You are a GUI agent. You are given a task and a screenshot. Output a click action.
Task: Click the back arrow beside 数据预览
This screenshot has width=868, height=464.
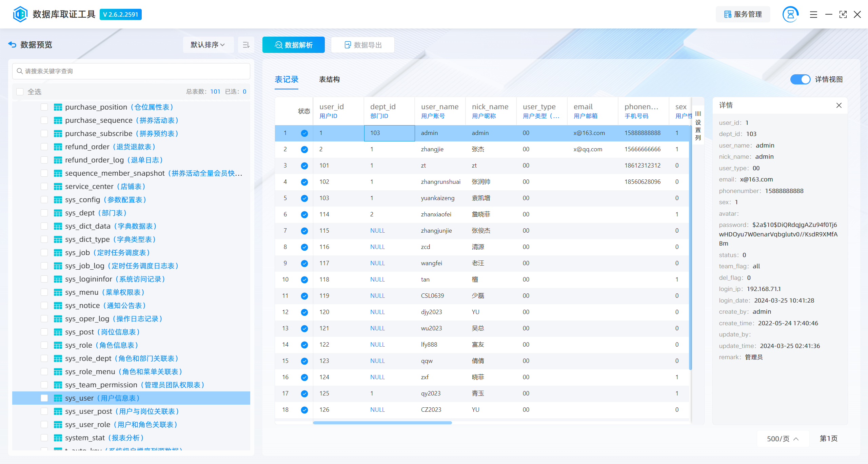click(x=12, y=45)
